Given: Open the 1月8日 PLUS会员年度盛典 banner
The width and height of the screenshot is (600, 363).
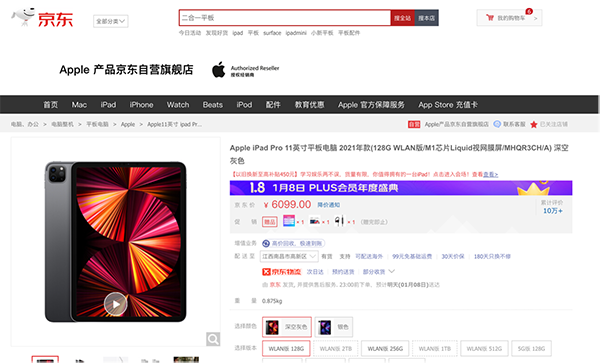Looking at the screenshot, I should (401, 188).
